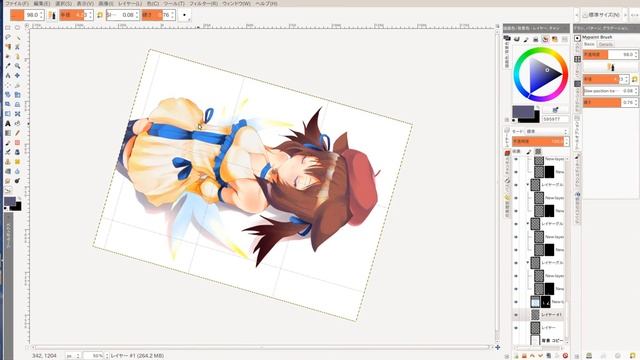Image resolution: width=640 pixels, height=360 pixels.
Task: Switch to the Details tab
Action: tap(606, 44)
